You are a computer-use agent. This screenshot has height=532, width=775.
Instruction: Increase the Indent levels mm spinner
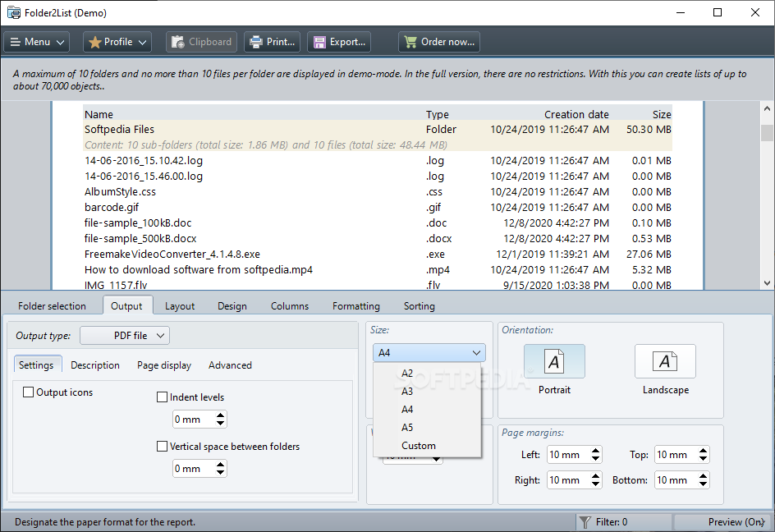click(x=221, y=415)
